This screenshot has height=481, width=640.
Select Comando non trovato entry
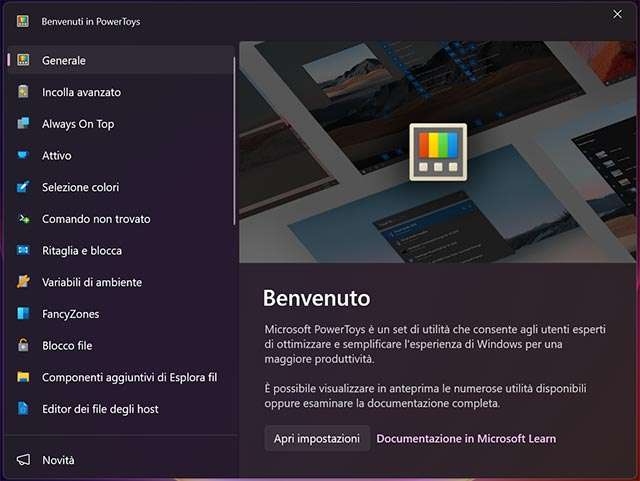[120, 219]
